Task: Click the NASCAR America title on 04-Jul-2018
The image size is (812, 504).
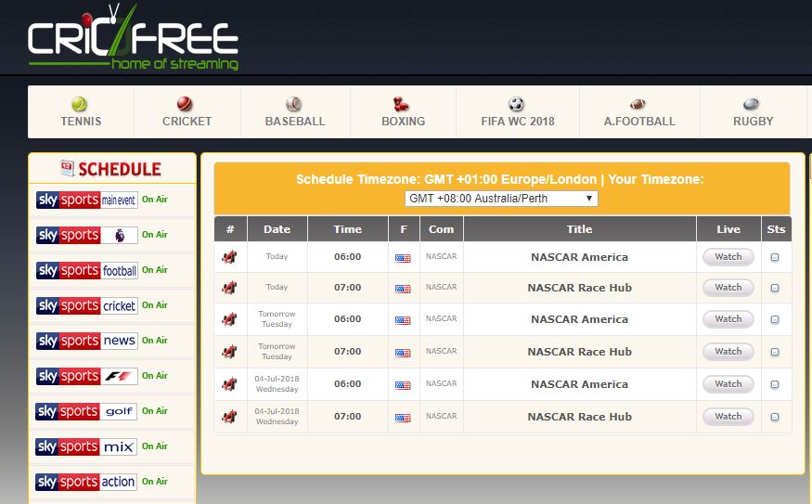Action: (579, 384)
